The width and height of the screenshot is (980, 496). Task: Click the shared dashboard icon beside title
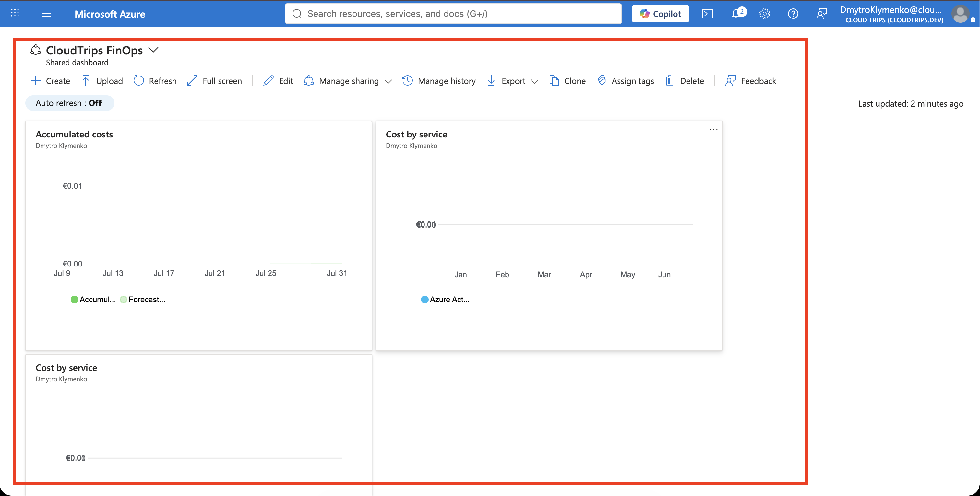tap(35, 50)
